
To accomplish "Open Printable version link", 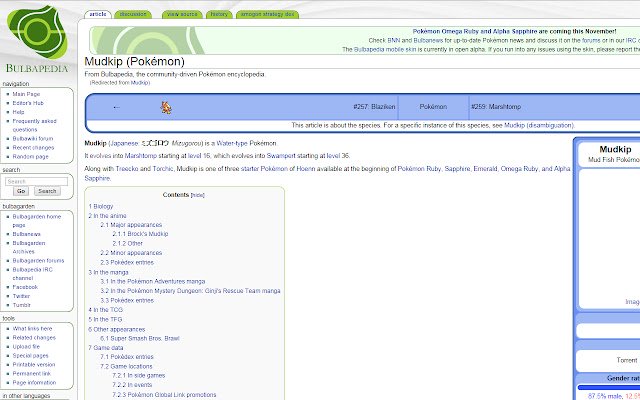I will [33, 365].
